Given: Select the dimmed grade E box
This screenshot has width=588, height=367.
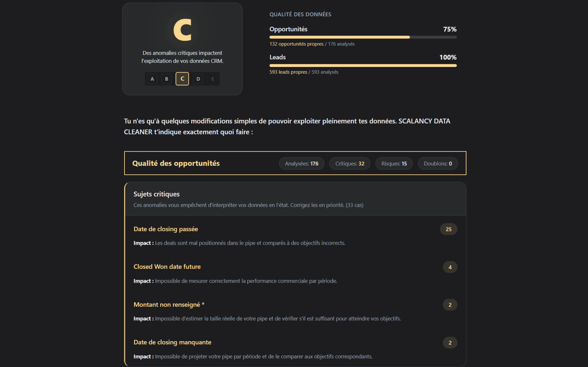Looking at the screenshot, I should [213, 79].
